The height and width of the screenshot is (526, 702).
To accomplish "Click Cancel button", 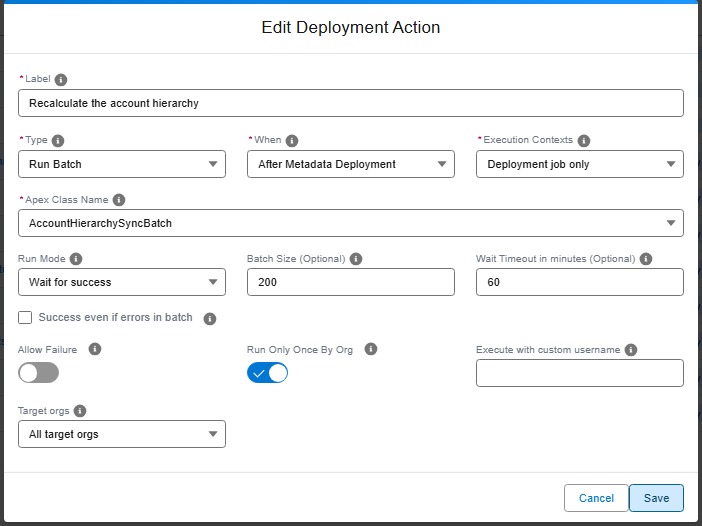I will (x=596, y=498).
